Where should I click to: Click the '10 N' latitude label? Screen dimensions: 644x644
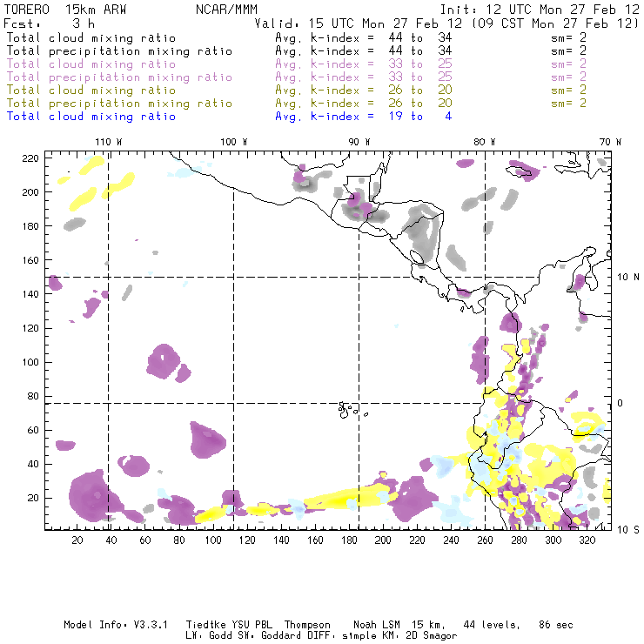[x=628, y=278]
